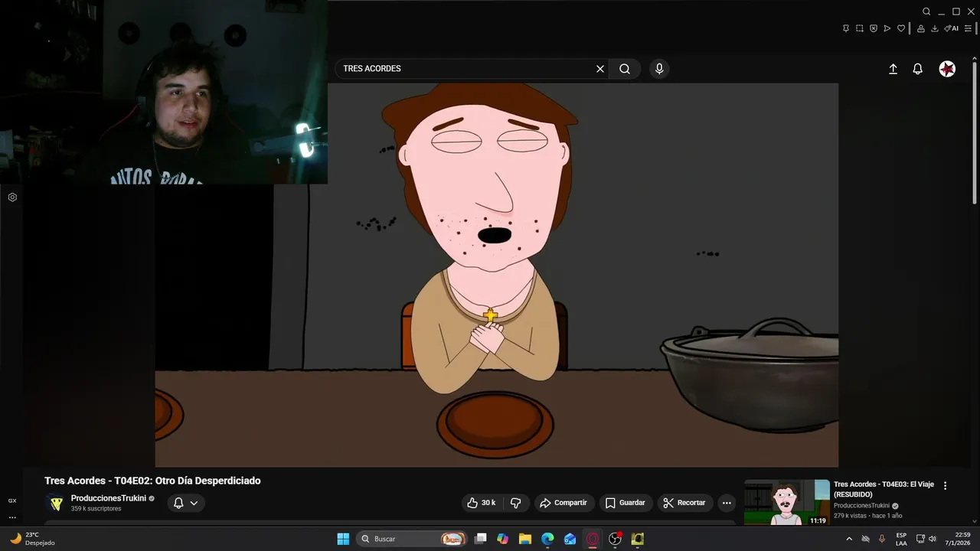Click the video player to pause

pos(496,275)
